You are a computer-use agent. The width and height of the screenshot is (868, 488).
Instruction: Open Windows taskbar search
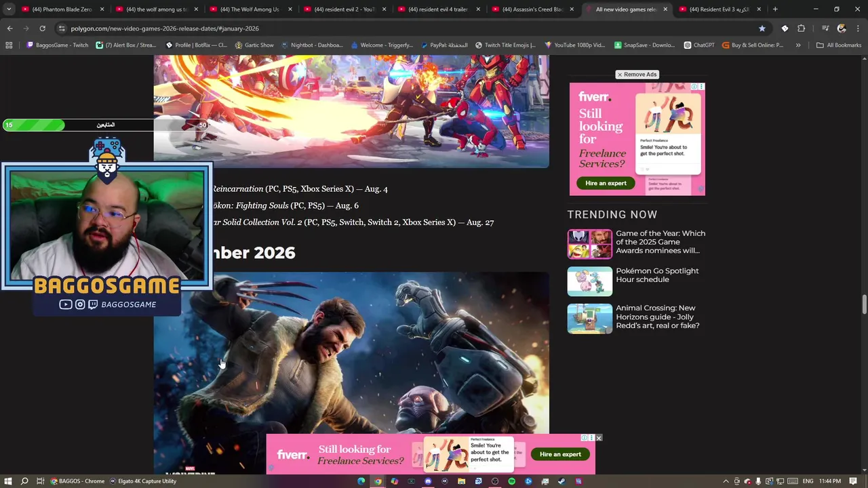point(24,481)
